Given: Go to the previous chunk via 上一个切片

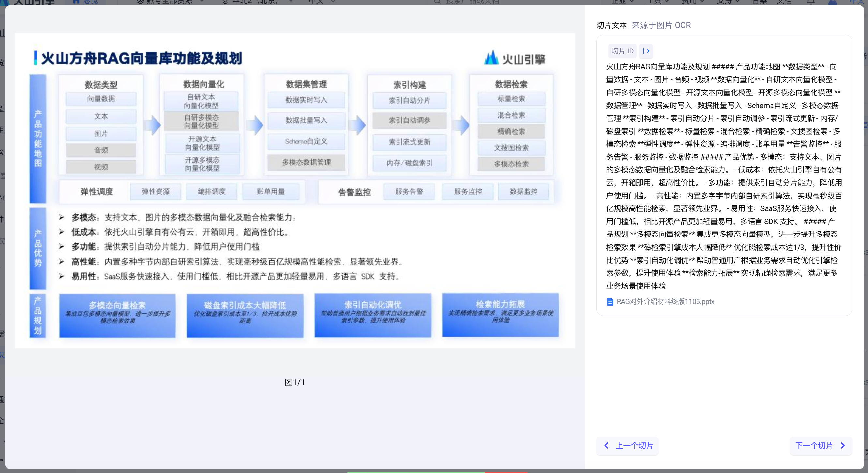Looking at the screenshot, I should [627, 445].
